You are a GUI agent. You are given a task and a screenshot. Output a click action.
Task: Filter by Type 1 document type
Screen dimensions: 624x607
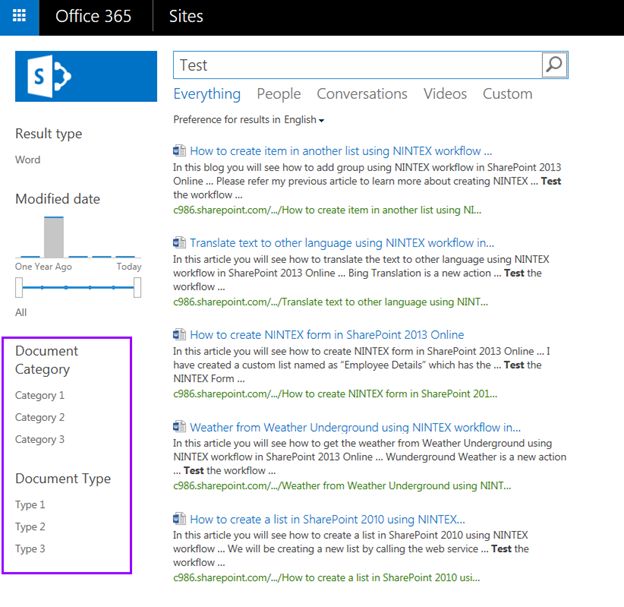[x=30, y=505]
